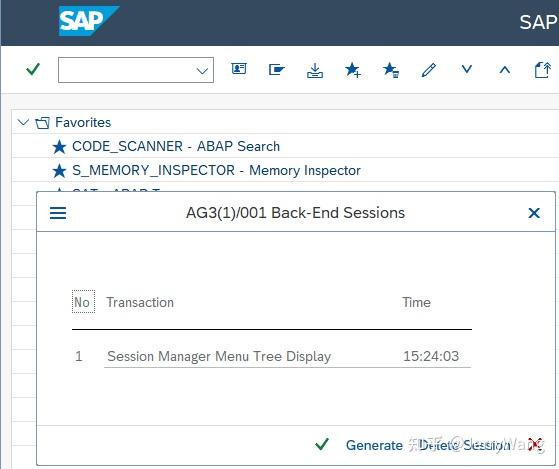Move favorite down with down chevron

click(467, 69)
